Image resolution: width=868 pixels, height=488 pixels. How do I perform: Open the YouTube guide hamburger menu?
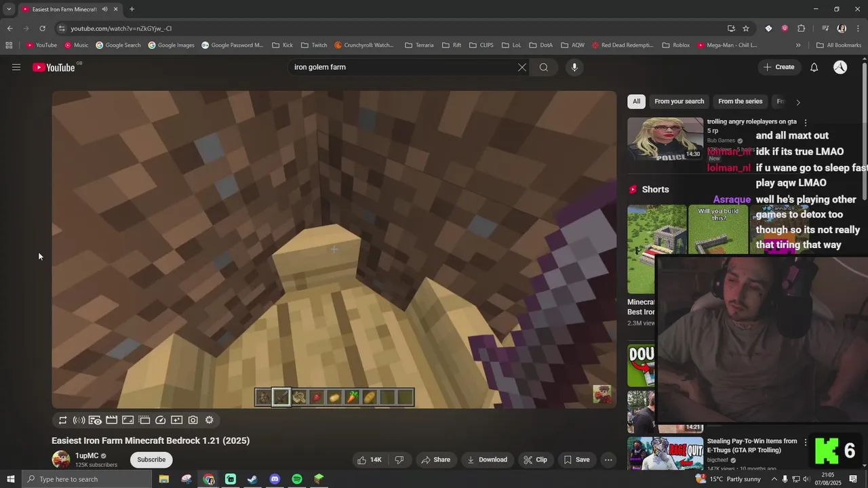click(x=16, y=67)
